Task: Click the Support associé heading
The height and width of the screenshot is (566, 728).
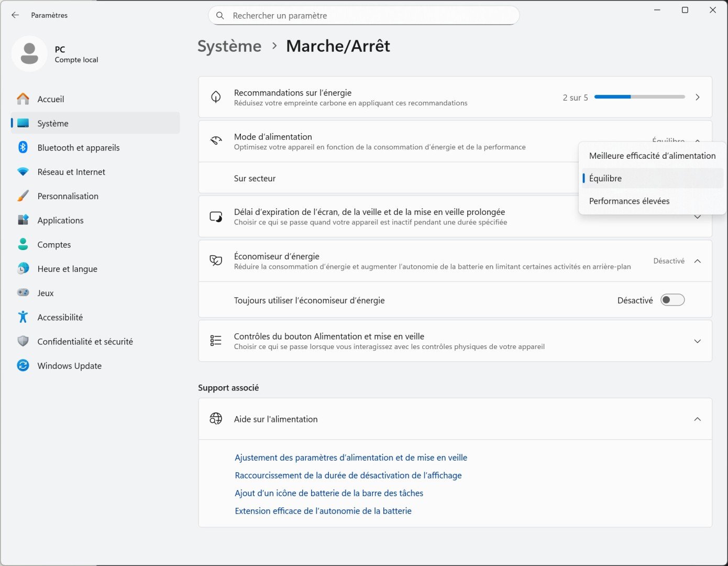Action: coord(228,388)
